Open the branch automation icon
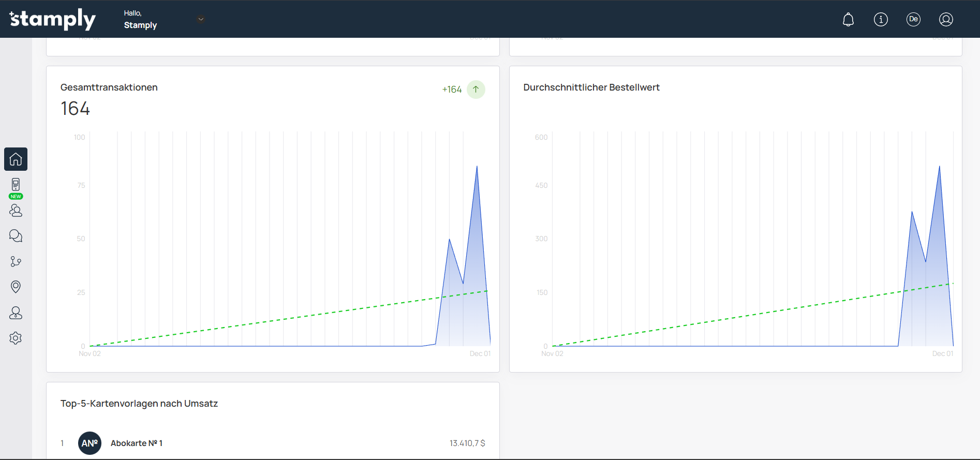This screenshot has height=460, width=980. coord(16,261)
